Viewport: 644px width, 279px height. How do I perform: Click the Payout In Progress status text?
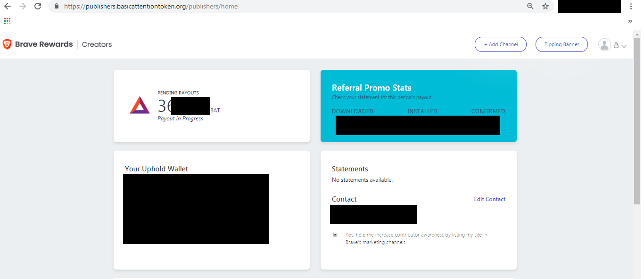tap(180, 118)
